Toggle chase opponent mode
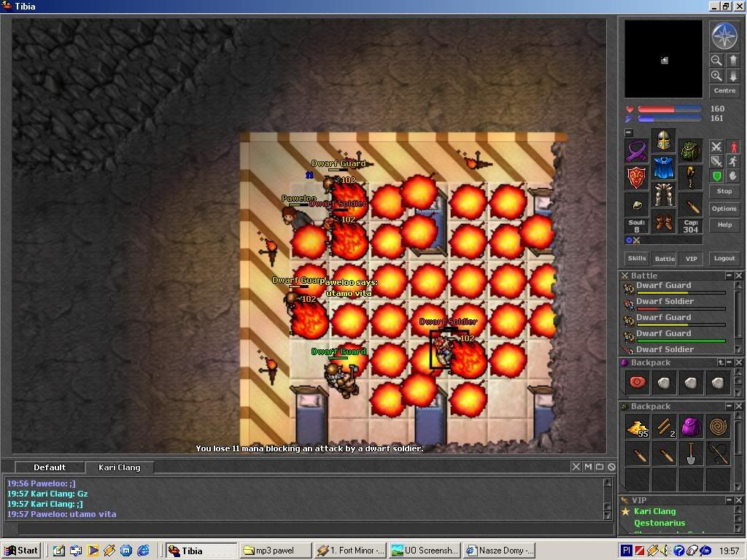Screen dimensions: 747x560 tap(732, 161)
